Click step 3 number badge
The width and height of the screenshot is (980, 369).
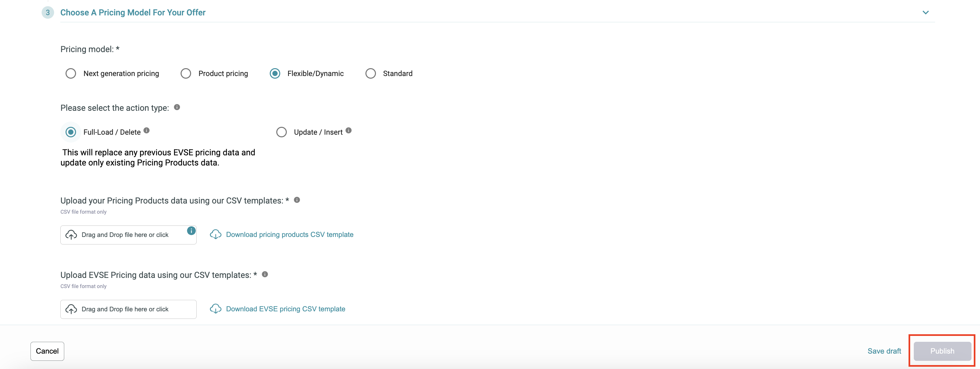click(x=48, y=12)
